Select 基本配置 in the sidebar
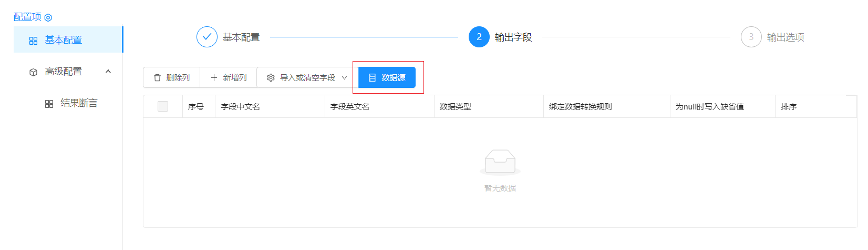 (x=64, y=40)
